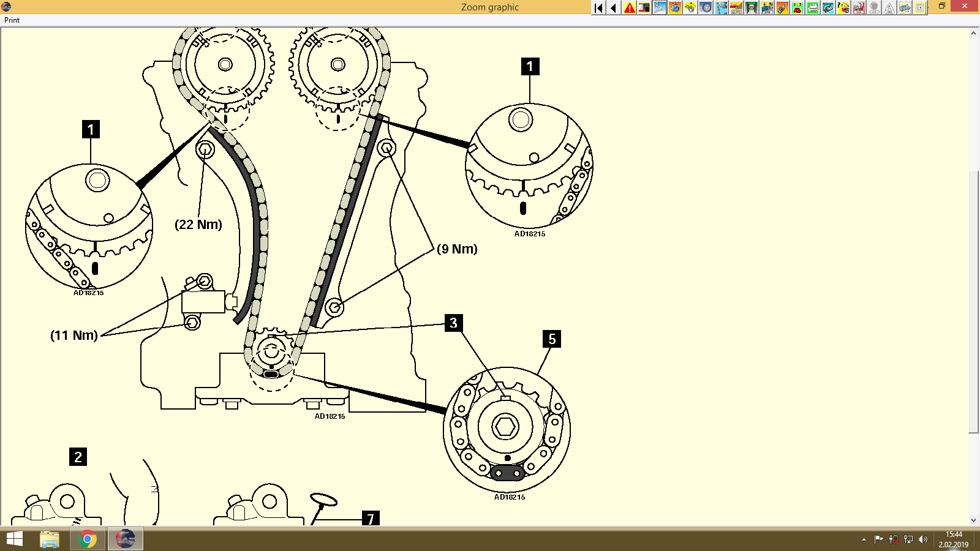Viewport: 980px width, 551px height.
Task: Click the vehicle lift toolbar icon
Action: [x=752, y=8]
